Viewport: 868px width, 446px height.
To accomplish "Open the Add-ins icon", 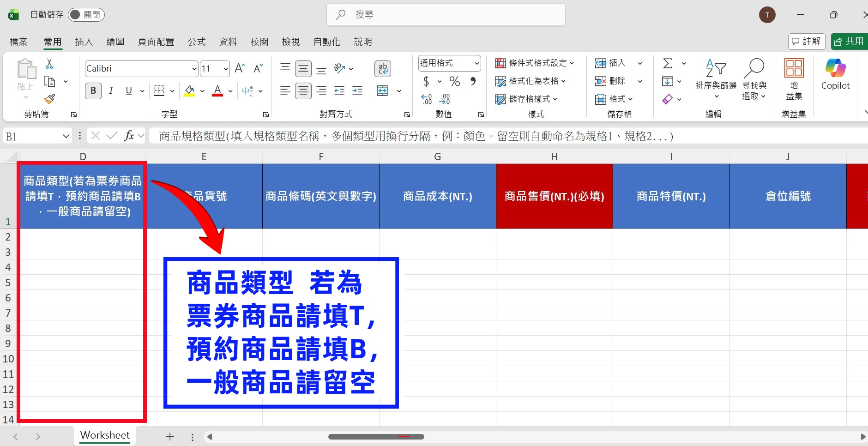I will click(x=794, y=79).
